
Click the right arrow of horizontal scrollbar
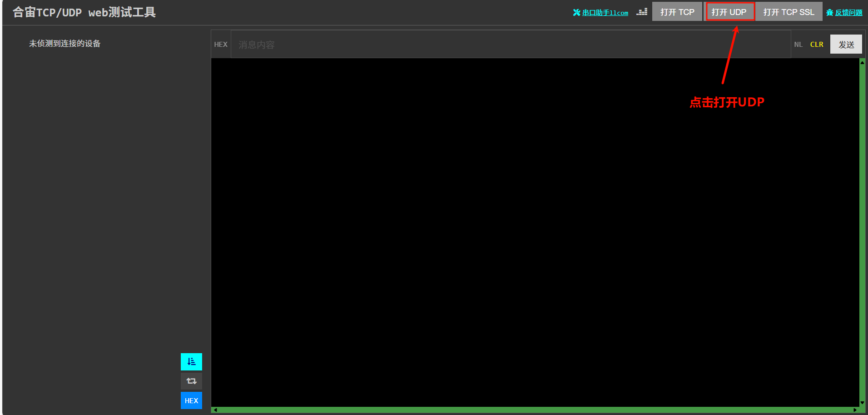855,410
